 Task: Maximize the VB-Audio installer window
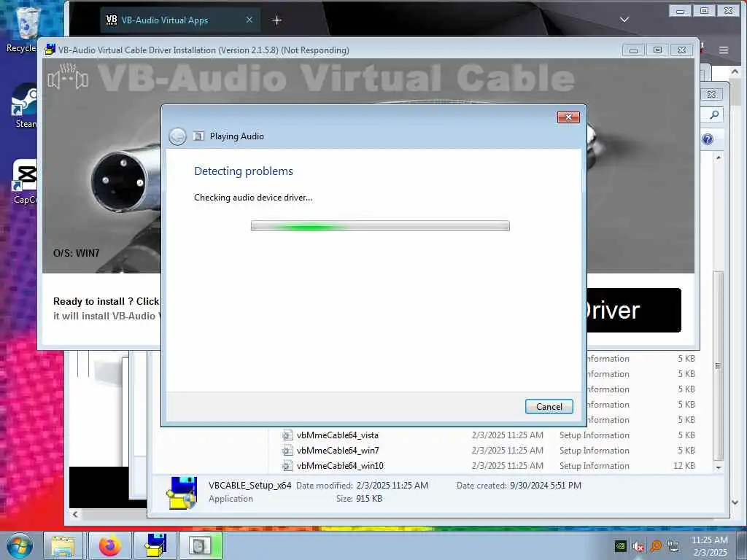657,50
